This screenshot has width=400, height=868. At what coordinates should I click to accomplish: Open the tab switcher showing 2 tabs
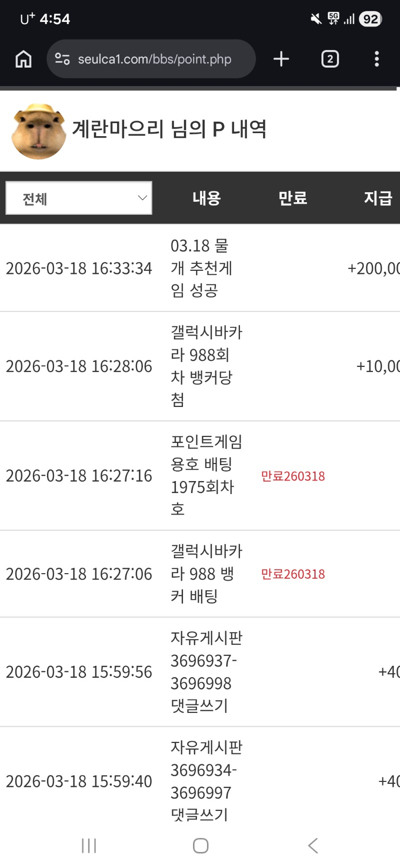pos(329,59)
